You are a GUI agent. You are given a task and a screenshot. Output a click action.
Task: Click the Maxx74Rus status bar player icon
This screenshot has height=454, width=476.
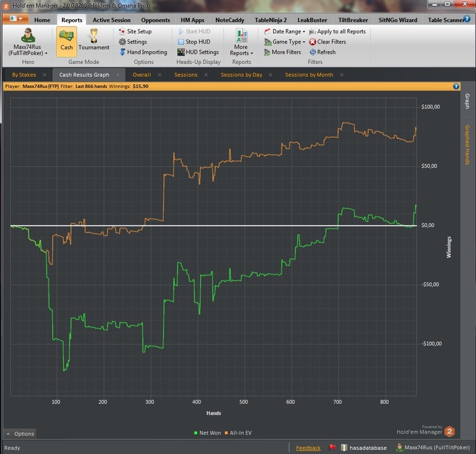point(400,447)
